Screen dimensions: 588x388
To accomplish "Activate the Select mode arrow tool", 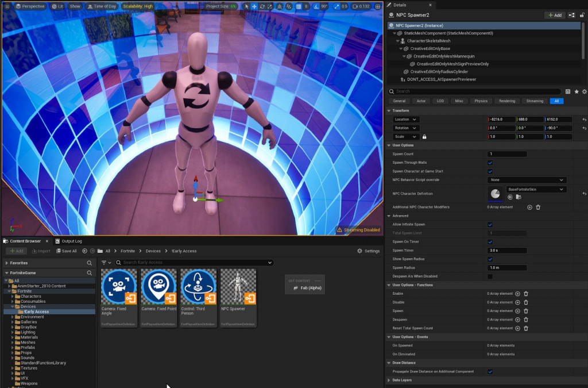I will [246, 6].
